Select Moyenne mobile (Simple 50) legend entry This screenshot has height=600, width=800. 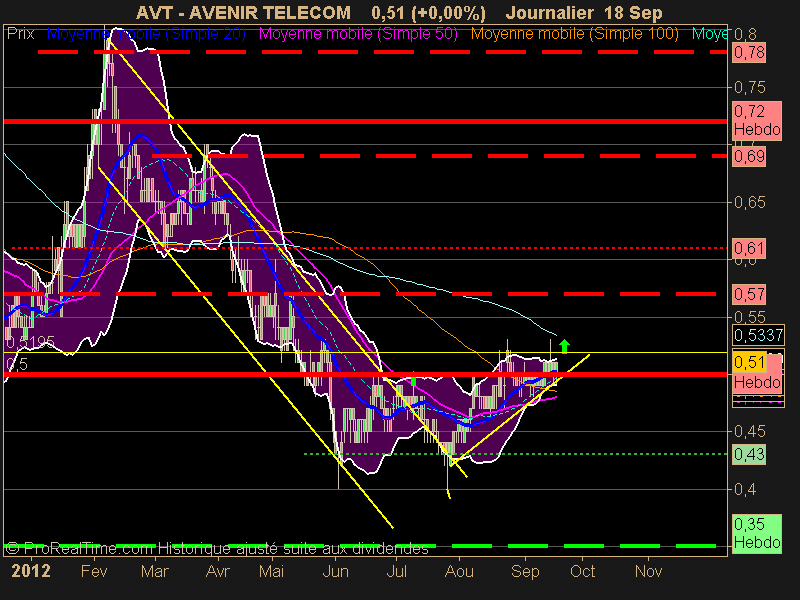point(358,34)
